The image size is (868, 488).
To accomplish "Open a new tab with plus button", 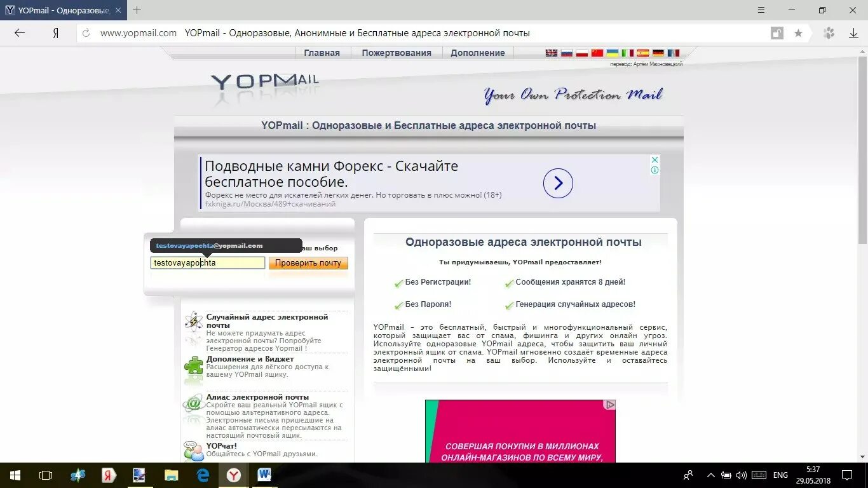I will [137, 10].
